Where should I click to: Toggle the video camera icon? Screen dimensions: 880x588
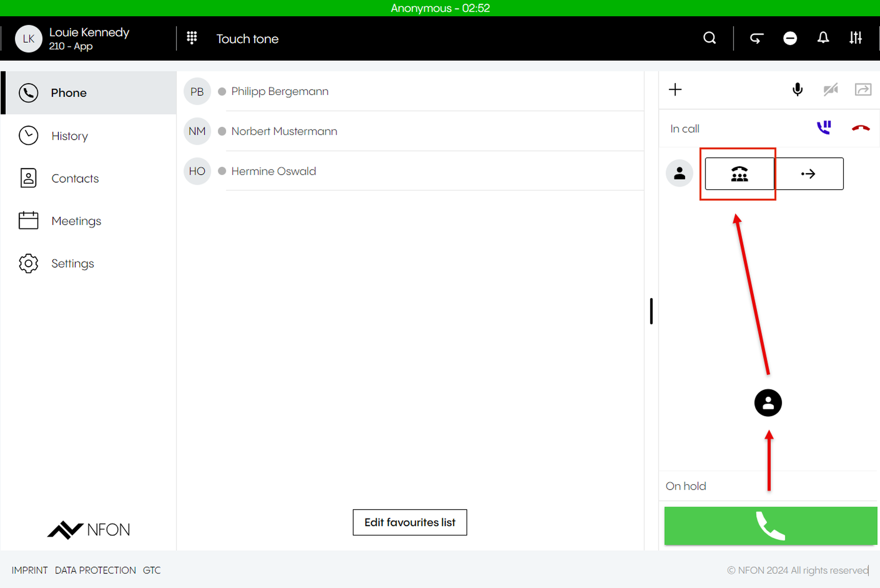pos(831,90)
